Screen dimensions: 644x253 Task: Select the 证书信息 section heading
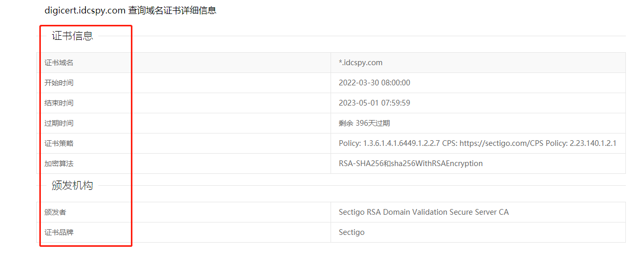click(72, 36)
